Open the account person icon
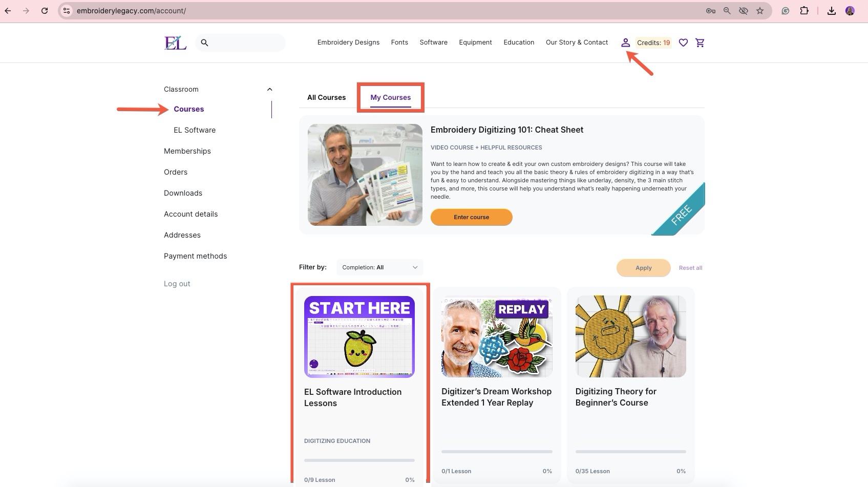Viewport: 868px width, 487px height. (x=625, y=43)
